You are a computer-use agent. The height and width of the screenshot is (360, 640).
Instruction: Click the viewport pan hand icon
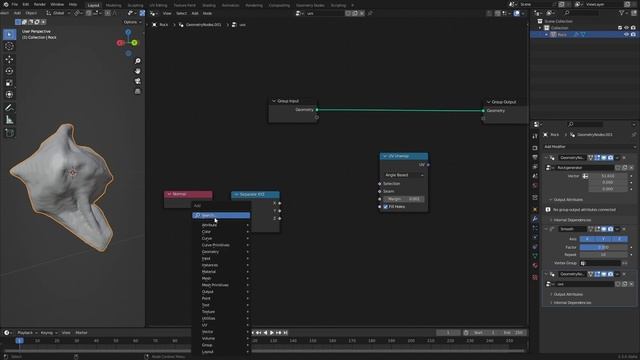point(138,71)
